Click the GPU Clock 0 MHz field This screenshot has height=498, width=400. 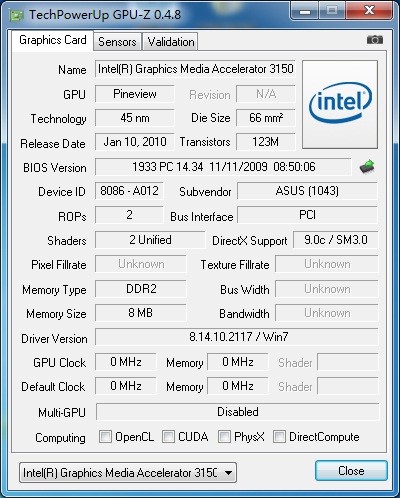(126, 362)
